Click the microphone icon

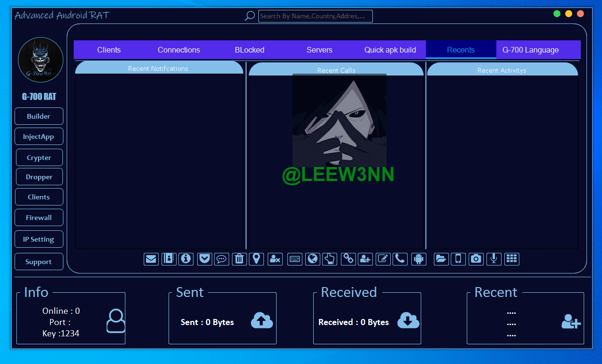point(494,259)
